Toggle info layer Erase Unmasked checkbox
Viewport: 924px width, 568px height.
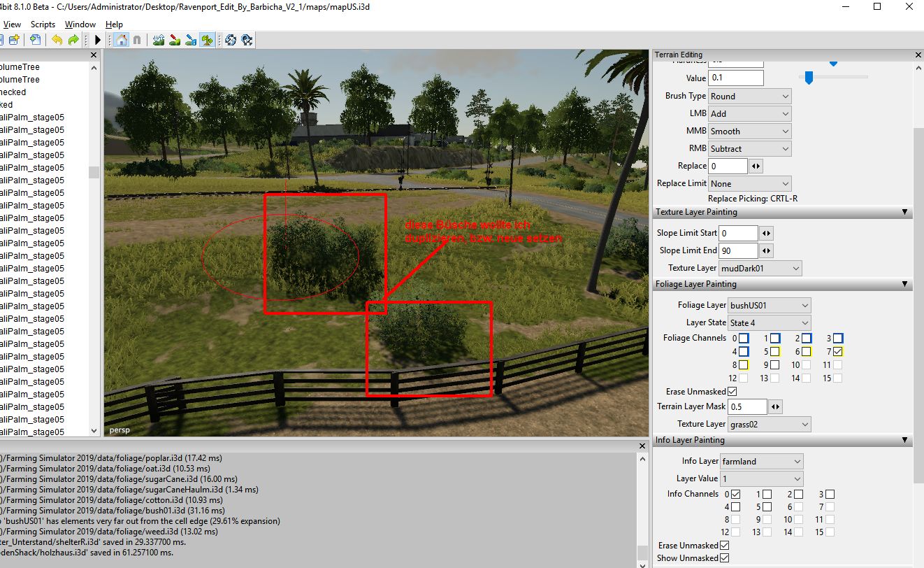724,546
